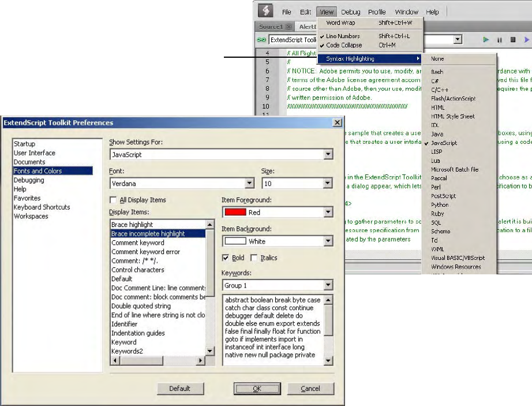Select User Interface preferences category
The width and height of the screenshot is (532, 406).
click(x=34, y=153)
